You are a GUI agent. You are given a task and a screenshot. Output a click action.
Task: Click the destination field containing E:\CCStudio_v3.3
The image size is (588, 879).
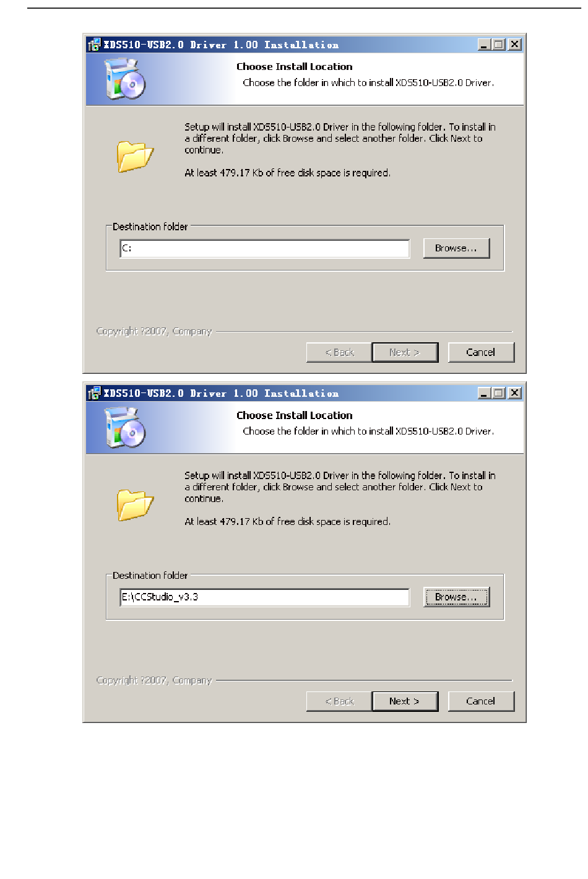click(265, 597)
